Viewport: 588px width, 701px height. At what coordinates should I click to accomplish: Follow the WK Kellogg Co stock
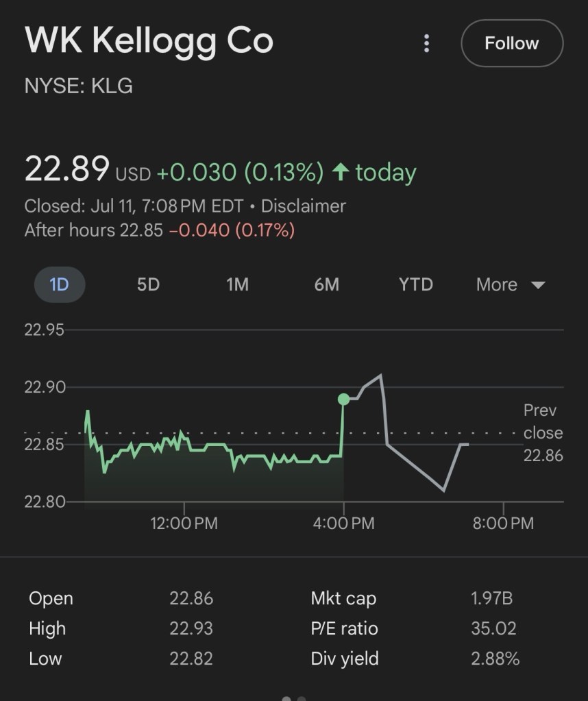511,43
